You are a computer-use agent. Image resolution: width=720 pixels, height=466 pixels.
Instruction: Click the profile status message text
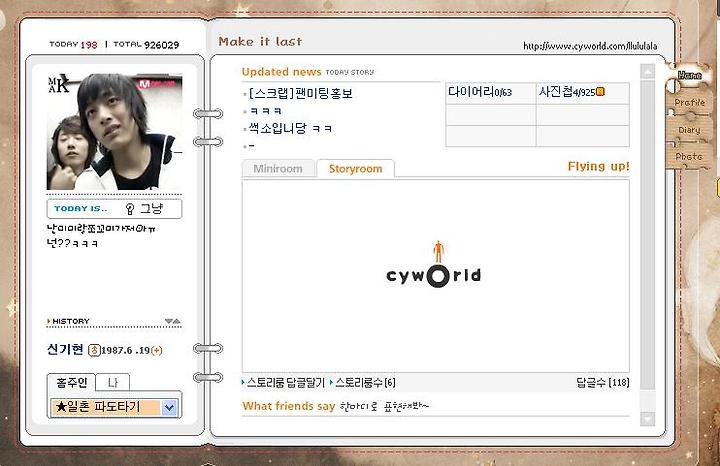pyautogui.click(x=101, y=235)
